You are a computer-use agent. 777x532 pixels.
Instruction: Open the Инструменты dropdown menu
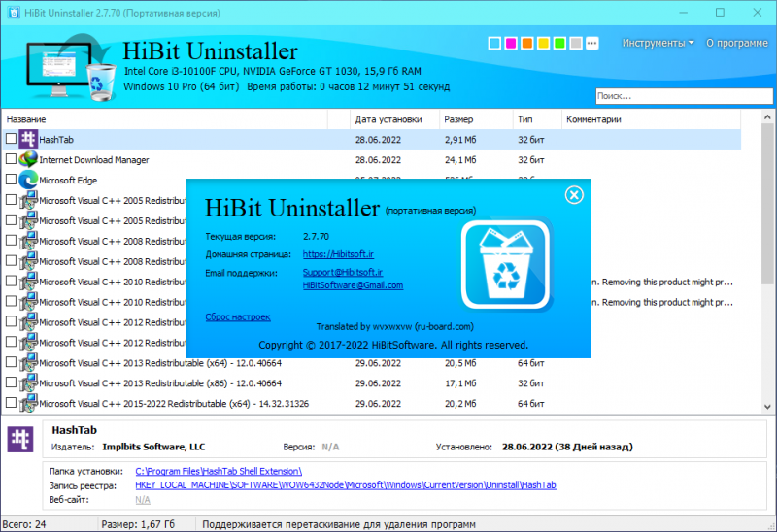658,43
